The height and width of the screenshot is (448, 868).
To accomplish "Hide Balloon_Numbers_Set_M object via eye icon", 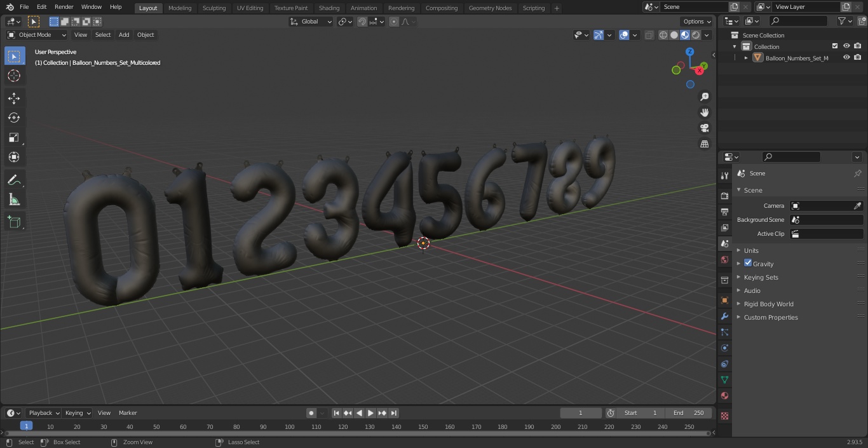I will [846, 57].
